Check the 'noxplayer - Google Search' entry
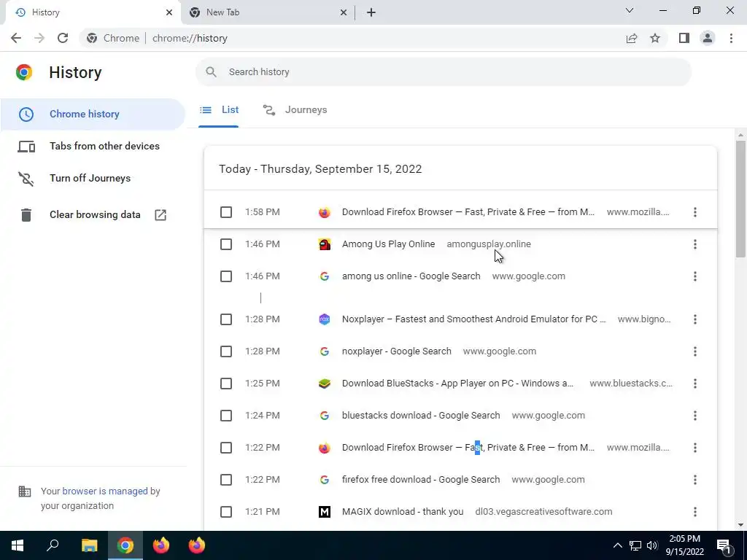The width and height of the screenshot is (747, 560). click(x=226, y=351)
